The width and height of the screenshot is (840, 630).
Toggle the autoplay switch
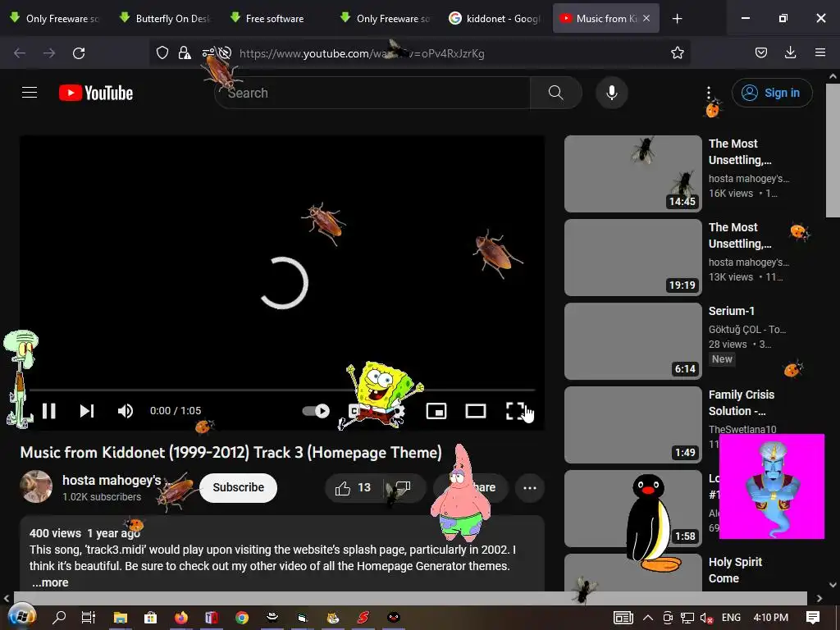point(316,411)
